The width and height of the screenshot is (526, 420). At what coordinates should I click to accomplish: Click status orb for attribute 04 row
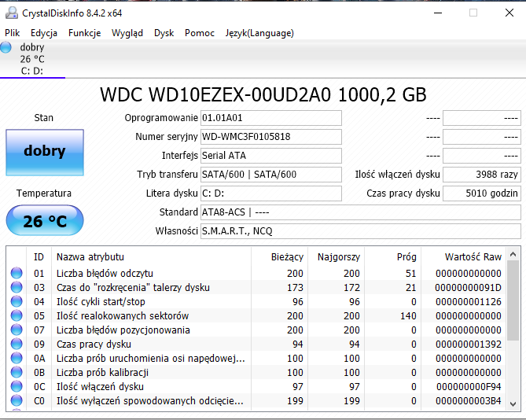17,301
